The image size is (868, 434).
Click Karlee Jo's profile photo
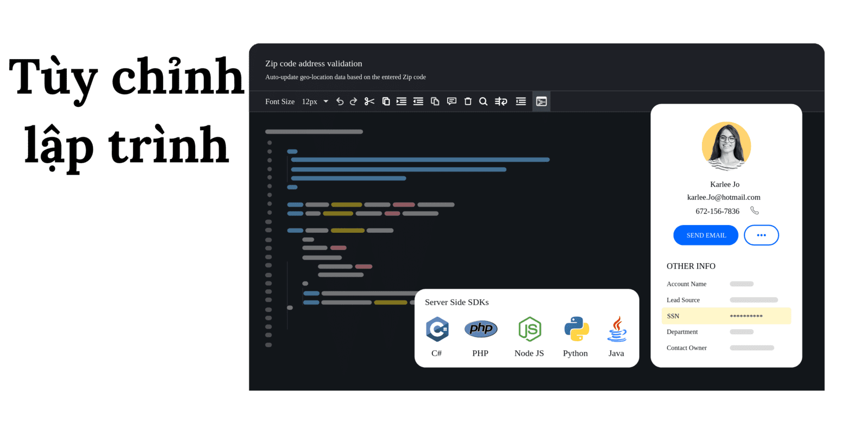tap(726, 146)
